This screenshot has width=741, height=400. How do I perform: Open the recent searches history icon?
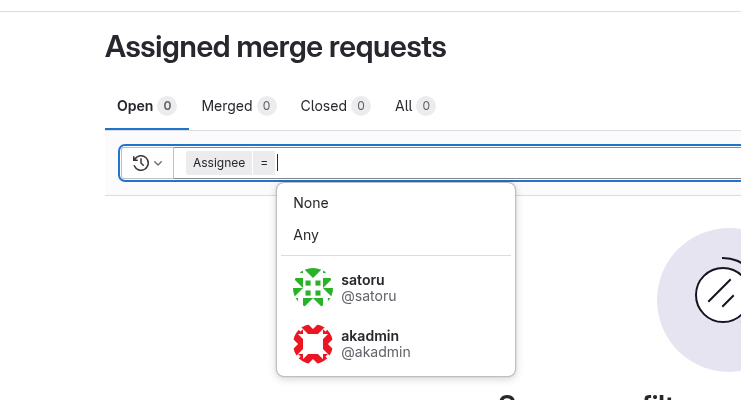pos(141,163)
